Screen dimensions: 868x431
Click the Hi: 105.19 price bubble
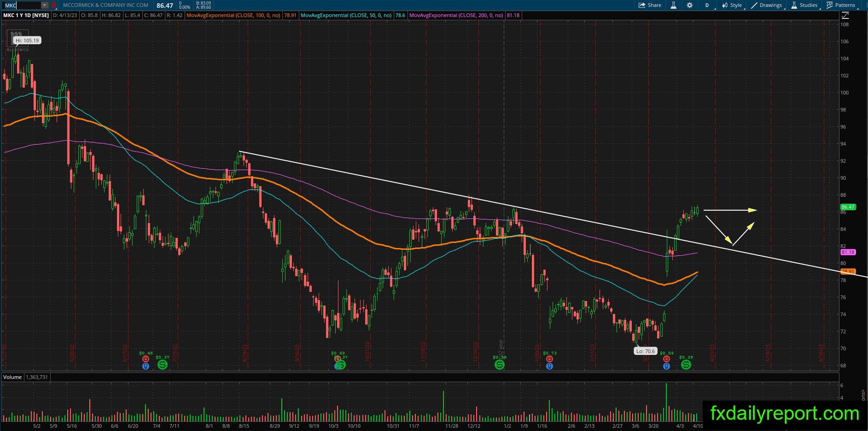tap(27, 41)
